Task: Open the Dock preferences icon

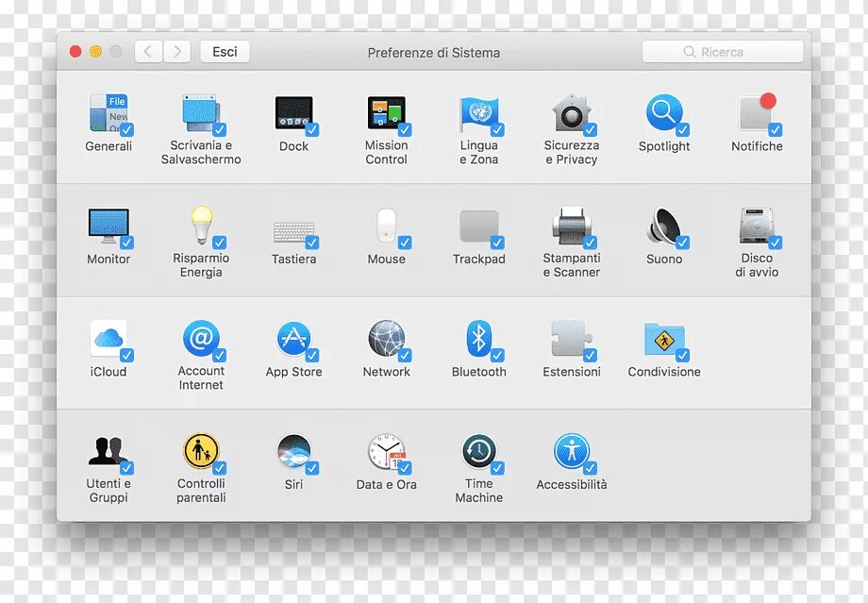Action: tap(294, 113)
